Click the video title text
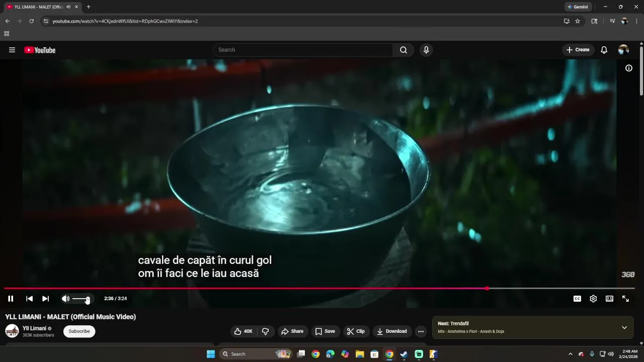 (x=70, y=317)
